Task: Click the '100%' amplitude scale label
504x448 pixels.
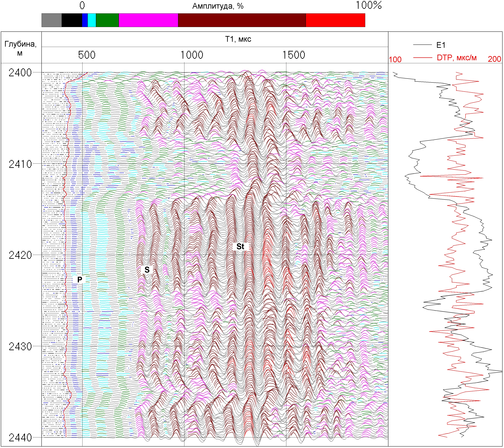Action: (369, 5)
